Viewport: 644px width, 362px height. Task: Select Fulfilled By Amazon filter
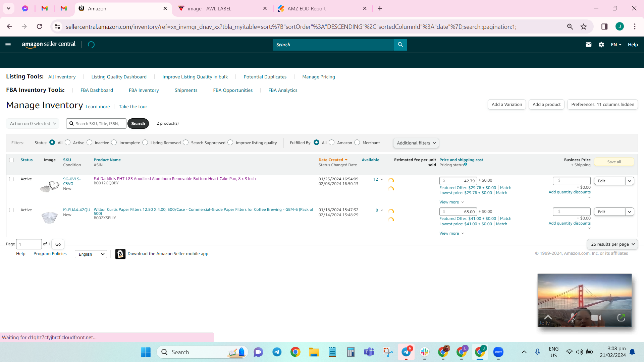pos(332,142)
